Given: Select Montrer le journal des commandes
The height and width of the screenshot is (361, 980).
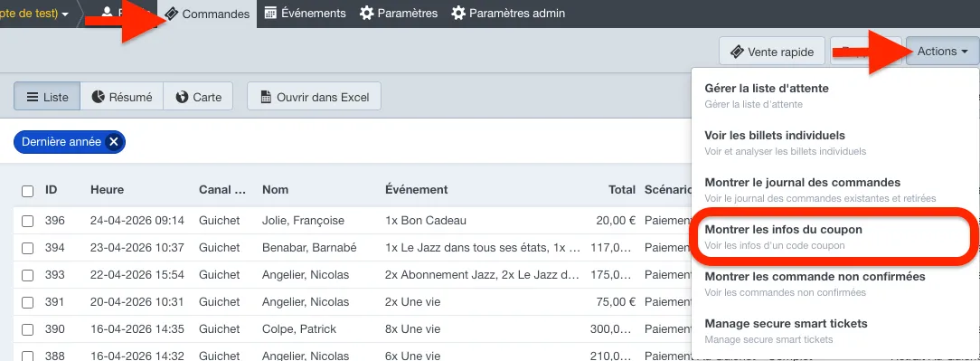Looking at the screenshot, I should coord(835,190).
